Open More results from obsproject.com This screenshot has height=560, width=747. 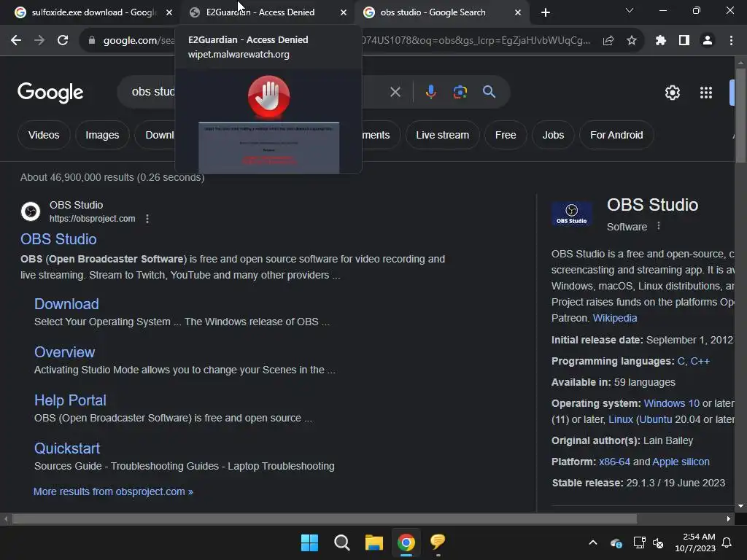tap(113, 491)
